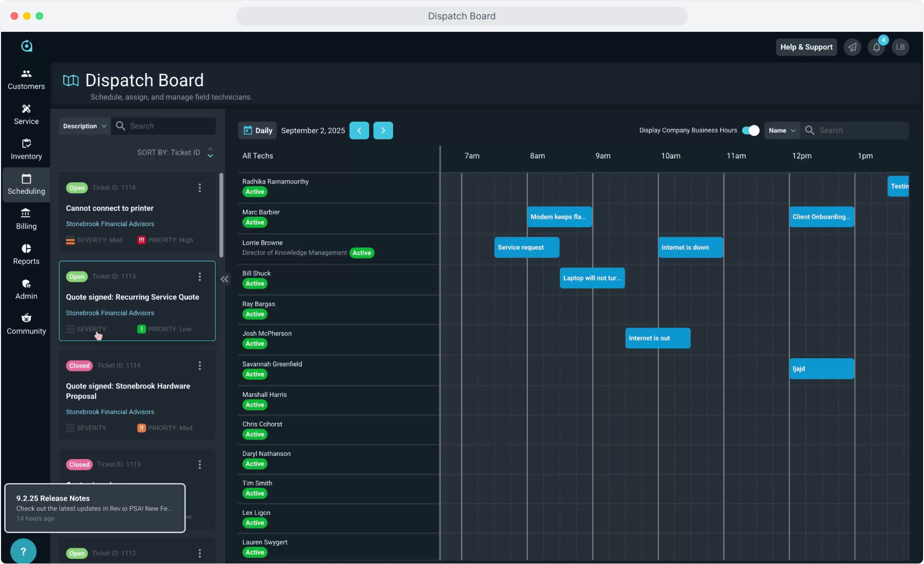Screen dimensions: 924x564
Task: Select the 'Internet is out' appointment block
Action: click(657, 338)
